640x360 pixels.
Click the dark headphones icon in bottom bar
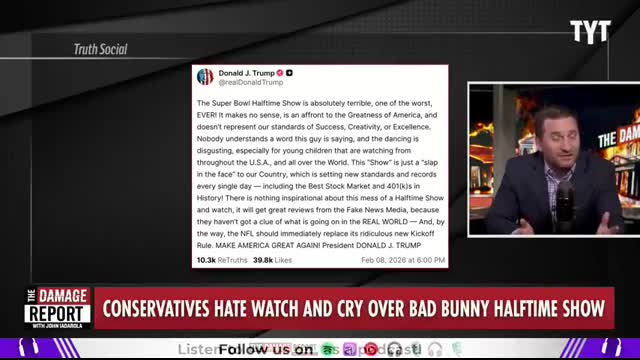tap(394, 349)
